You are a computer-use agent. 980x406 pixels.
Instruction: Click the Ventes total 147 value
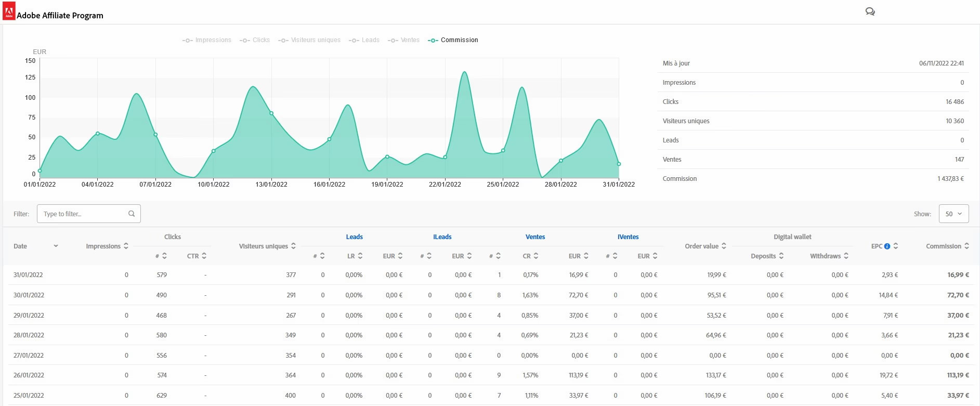point(959,160)
